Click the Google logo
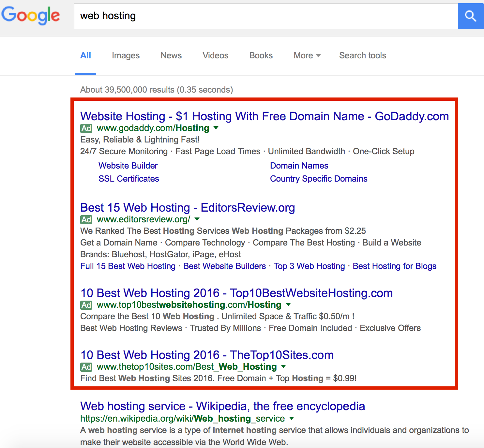484x448 pixels. coord(31,16)
